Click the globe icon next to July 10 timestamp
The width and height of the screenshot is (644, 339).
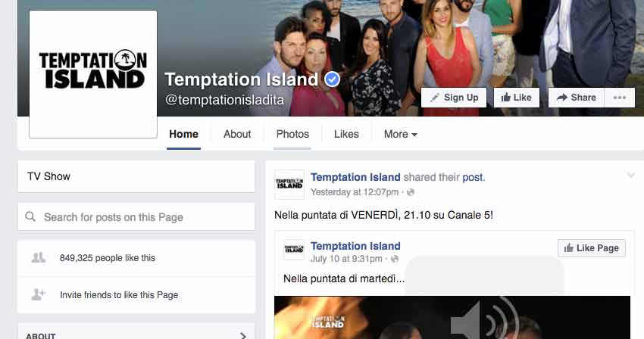click(395, 259)
